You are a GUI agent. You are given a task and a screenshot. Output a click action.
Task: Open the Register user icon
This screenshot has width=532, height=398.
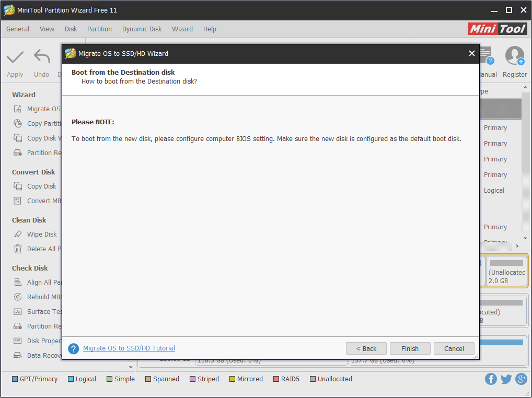515,56
